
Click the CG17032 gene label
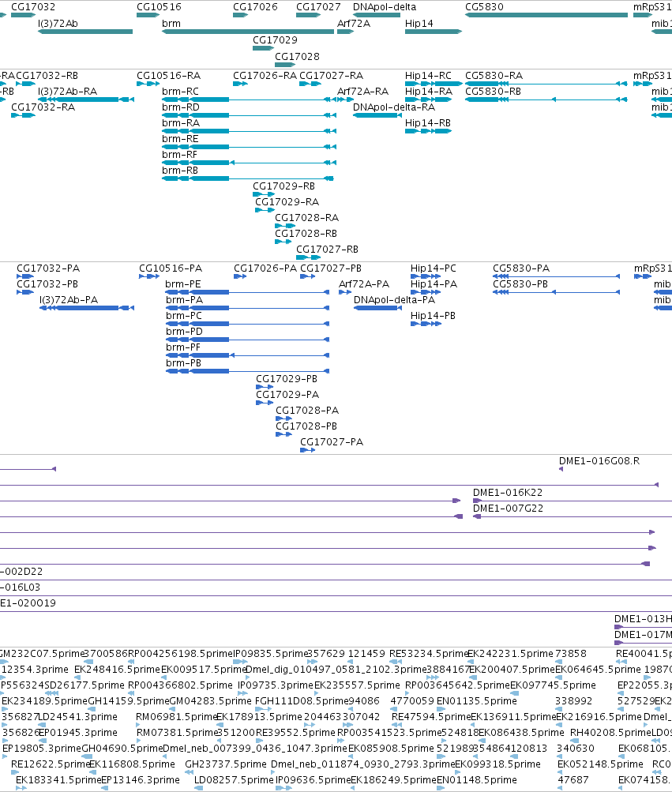tap(33, 7)
